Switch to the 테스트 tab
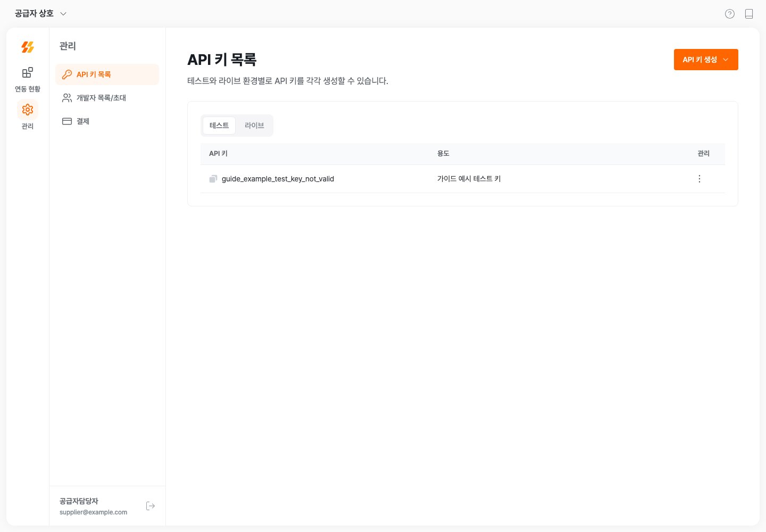This screenshot has height=532, width=766. (x=219, y=126)
